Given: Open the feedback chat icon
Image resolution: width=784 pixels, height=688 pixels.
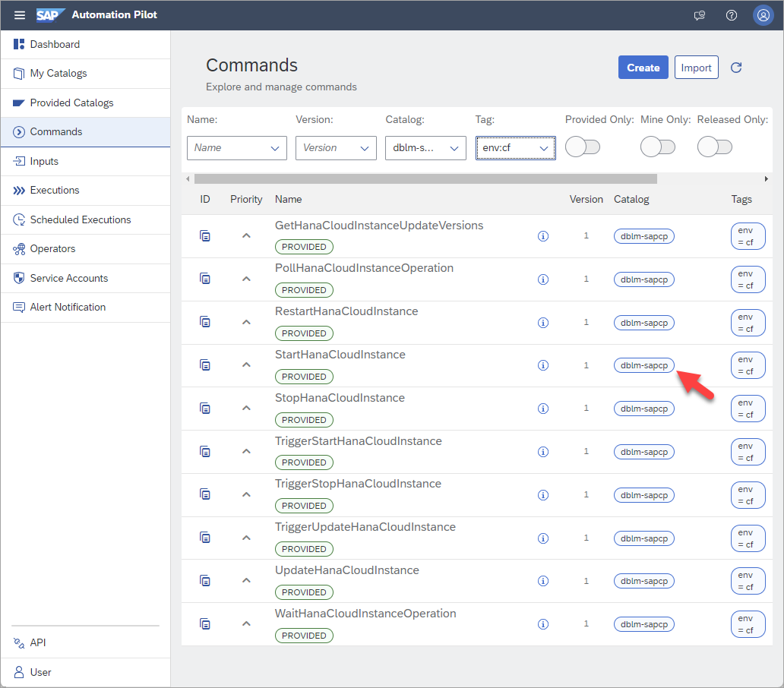Looking at the screenshot, I should [700, 15].
